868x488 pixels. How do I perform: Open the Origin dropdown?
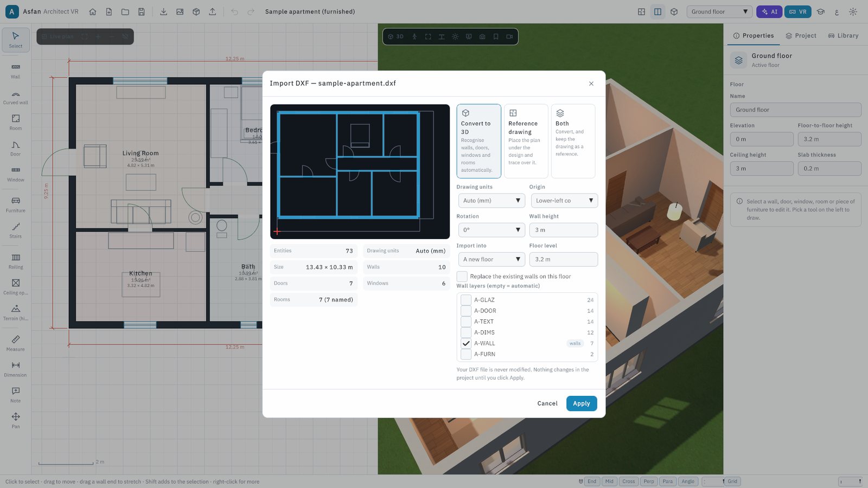pyautogui.click(x=564, y=201)
